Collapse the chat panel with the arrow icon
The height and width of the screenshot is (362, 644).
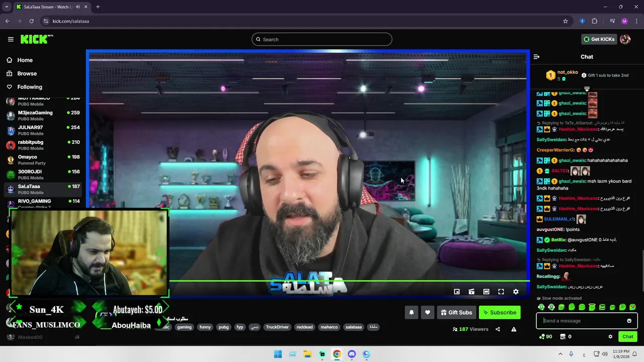[536, 57]
